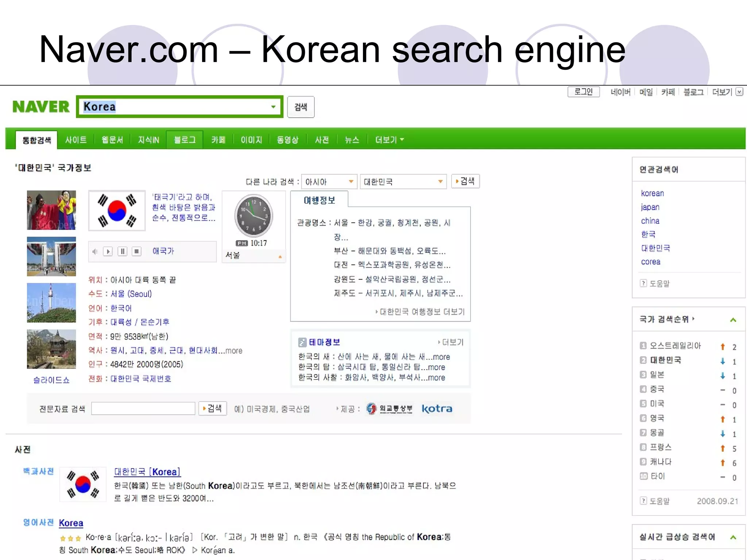Open 오스트레일리아 in country ranking
747x560 pixels.
tap(676, 346)
